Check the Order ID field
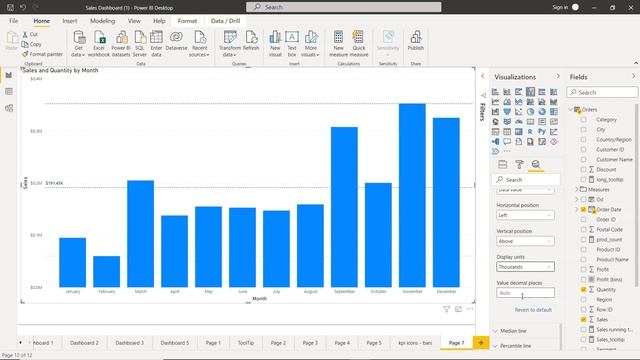The image size is (640, 360). click(583, 219)
